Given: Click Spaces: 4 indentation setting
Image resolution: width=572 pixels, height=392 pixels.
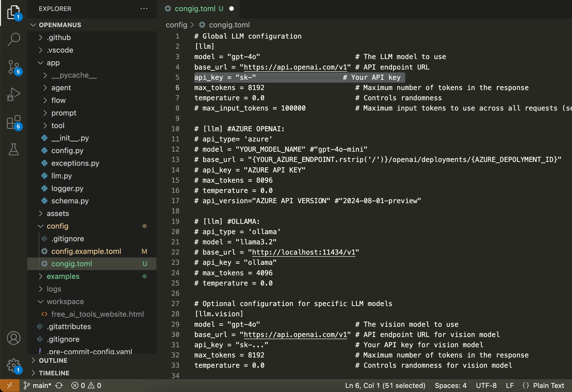Looking at the screenshot, I should pos(450,385).
